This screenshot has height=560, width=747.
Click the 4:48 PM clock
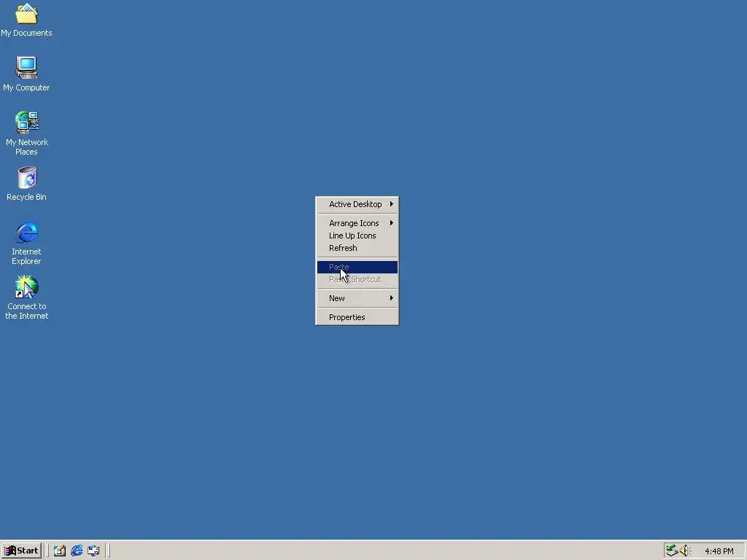719,551
